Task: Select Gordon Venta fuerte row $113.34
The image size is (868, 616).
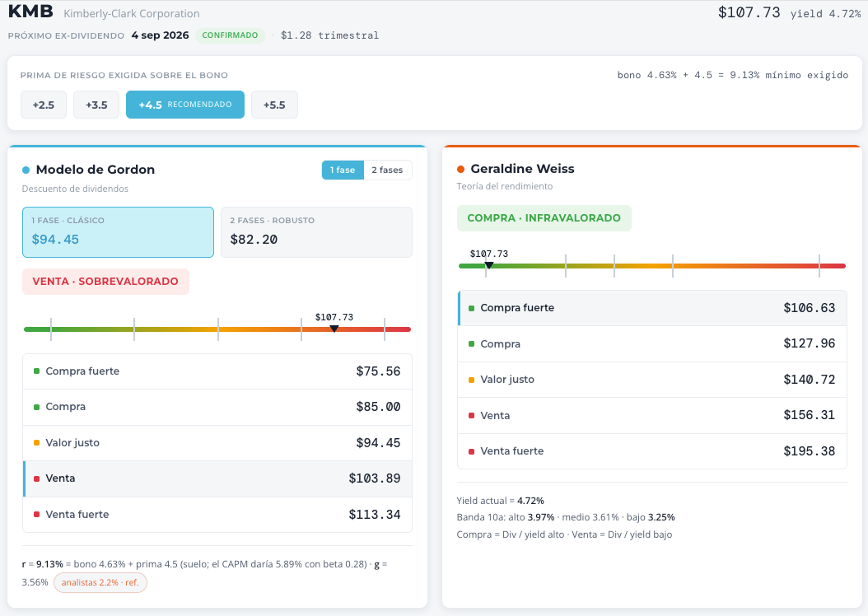Action: (217, 514)
